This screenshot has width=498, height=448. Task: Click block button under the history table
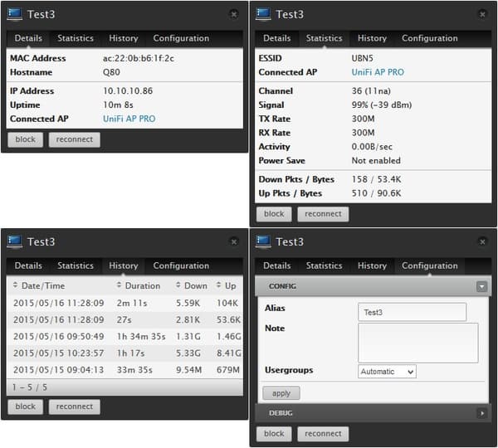(26, 407)
